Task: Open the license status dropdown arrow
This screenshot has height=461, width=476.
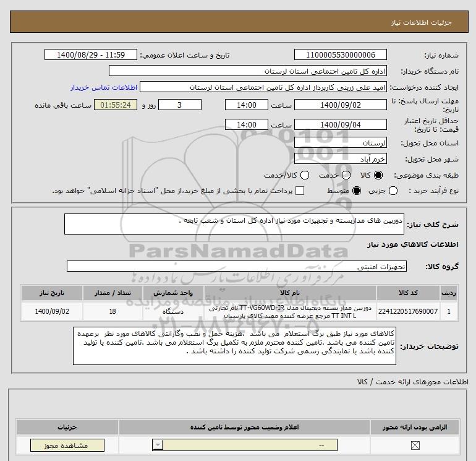Action: tap(158, 446)
